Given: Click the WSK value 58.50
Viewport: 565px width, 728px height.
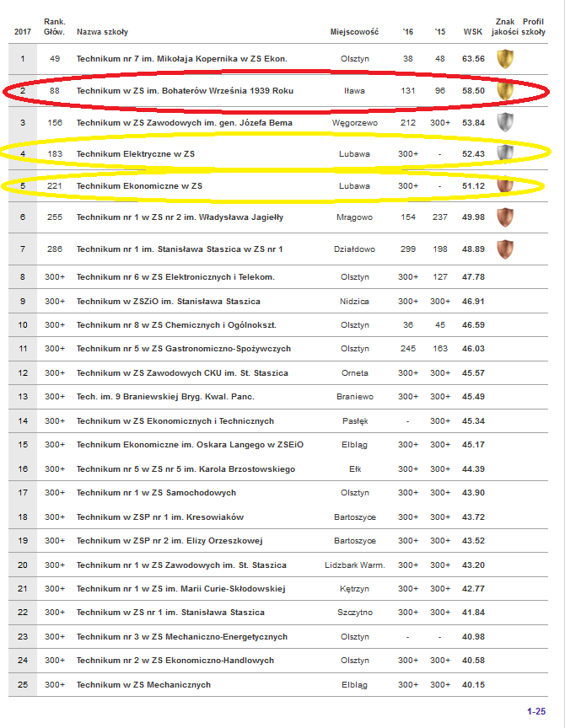Looking at the screenshot, I should pyautogui.click(x=473, y=91).
